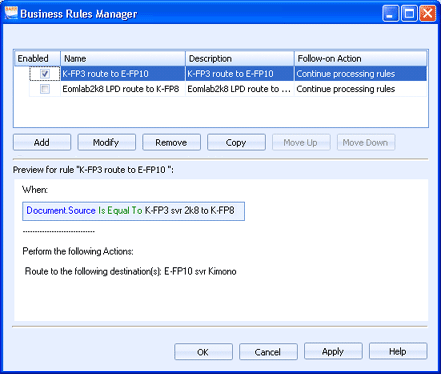Remove the selected rule
The image size is (441, 374).
click(x=171, y=143)
